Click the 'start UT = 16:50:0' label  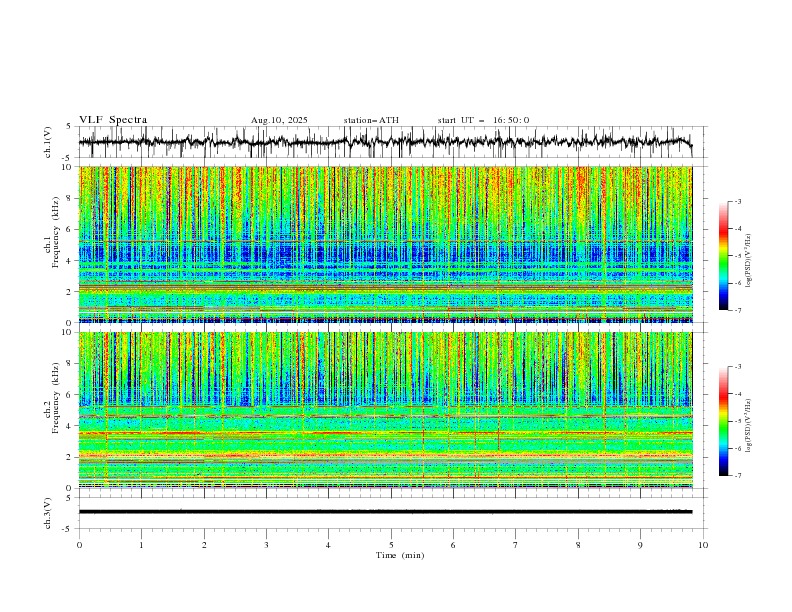click(483, 120)
